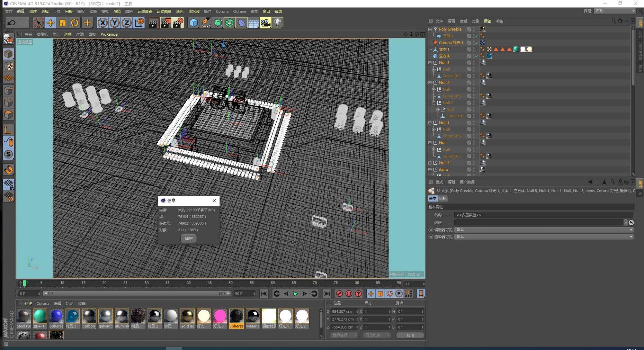Toggle visibility dots of Null.5
Viewport: 644px width, 350px height.
pos(474,63)
